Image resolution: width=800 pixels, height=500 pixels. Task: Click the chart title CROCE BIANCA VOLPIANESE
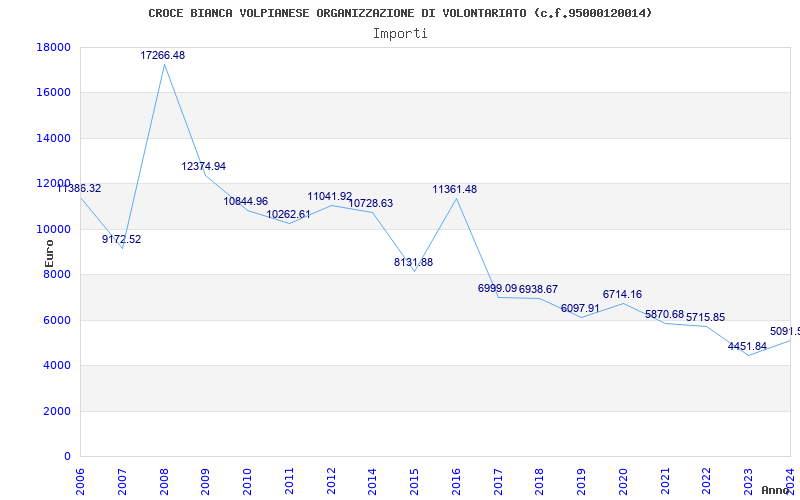click(400, 13)
